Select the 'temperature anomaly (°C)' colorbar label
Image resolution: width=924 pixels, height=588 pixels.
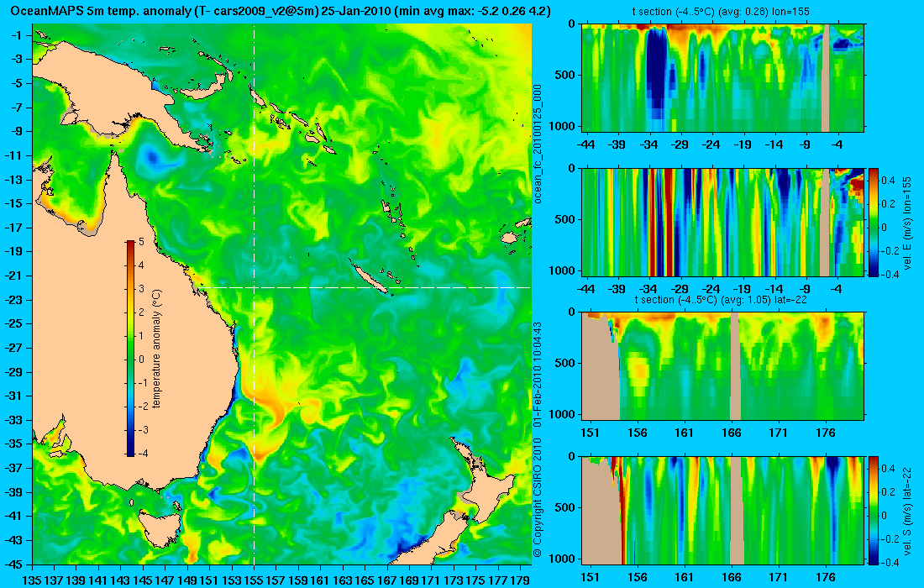point(157,349)
